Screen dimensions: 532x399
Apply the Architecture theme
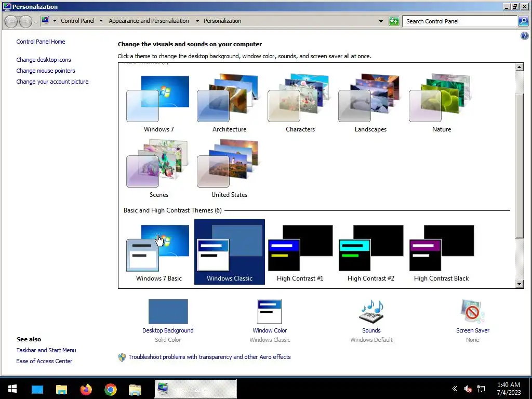[229, 103]
